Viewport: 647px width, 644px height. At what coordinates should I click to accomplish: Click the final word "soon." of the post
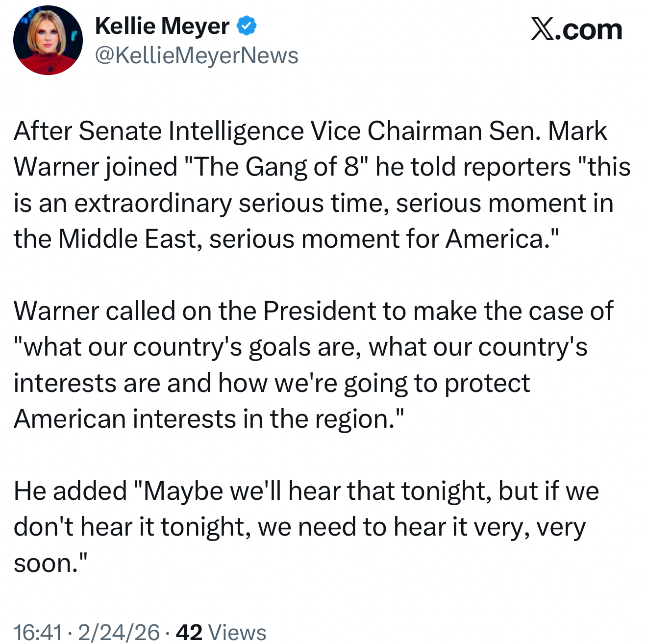pyautogui.click(x=50, y=563)
